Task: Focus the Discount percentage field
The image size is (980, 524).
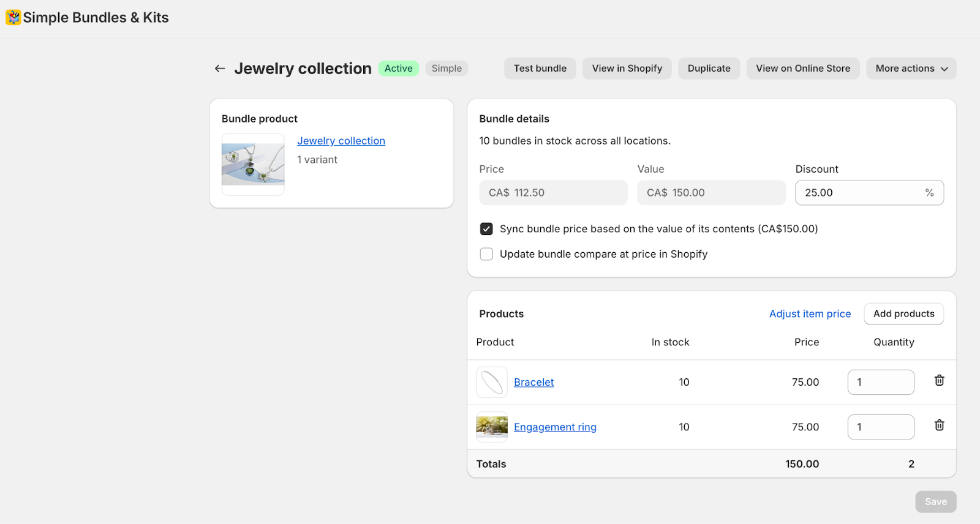Action: tap(858, 193)
